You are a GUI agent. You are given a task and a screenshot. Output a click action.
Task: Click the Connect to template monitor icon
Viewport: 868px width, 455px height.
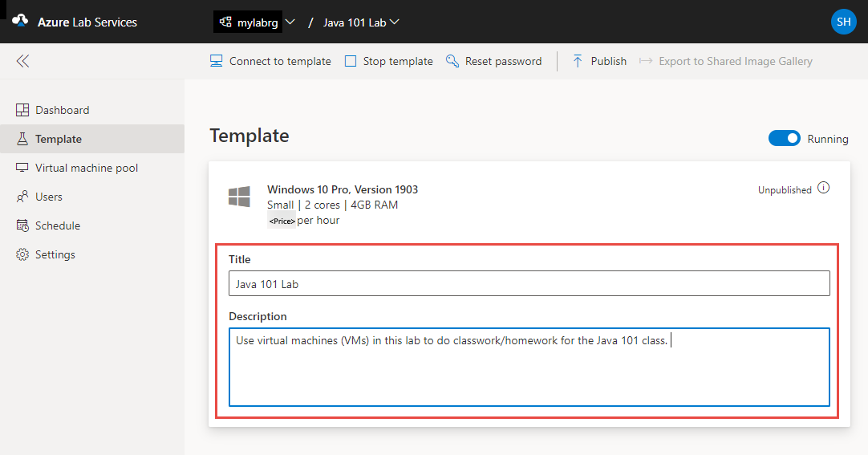216,61
